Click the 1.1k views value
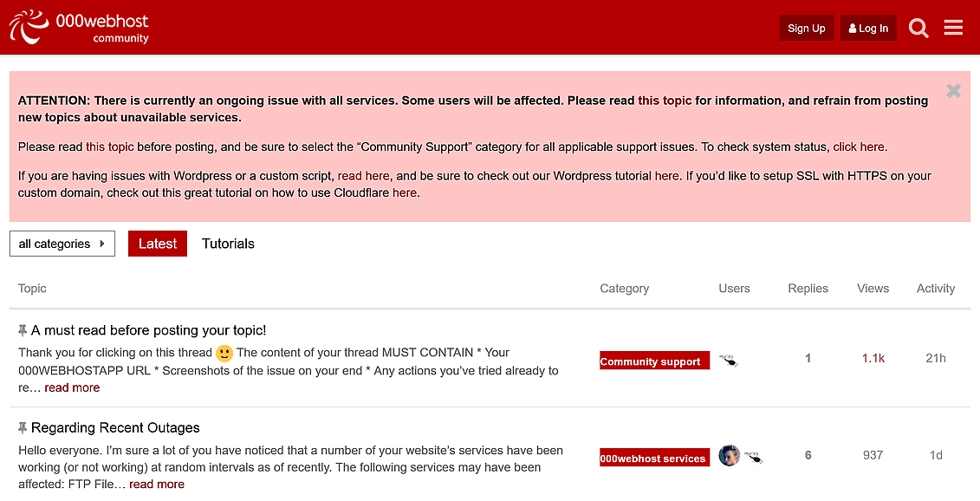980x501 pixels. coord(873,358)
